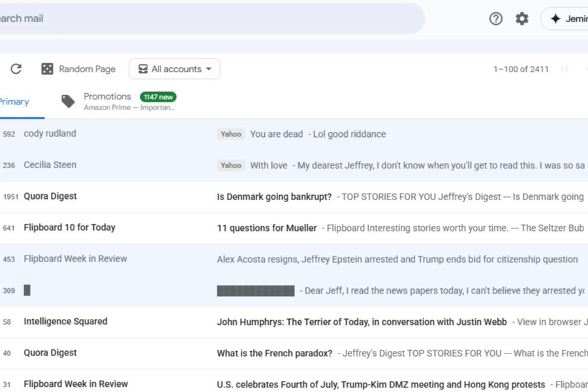588x392 pixels.
Task: Open the Help question mark icon
Action: click(x=496, y=19)
